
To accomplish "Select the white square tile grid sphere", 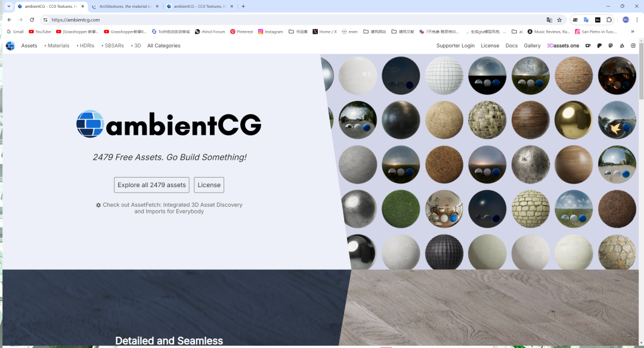I will (444, 76).
